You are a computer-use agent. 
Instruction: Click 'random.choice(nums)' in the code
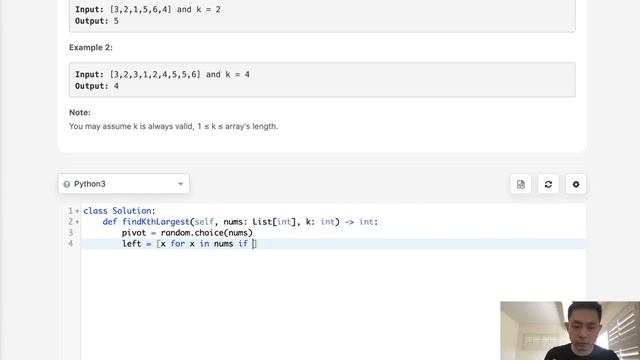(x=207, y=233)
